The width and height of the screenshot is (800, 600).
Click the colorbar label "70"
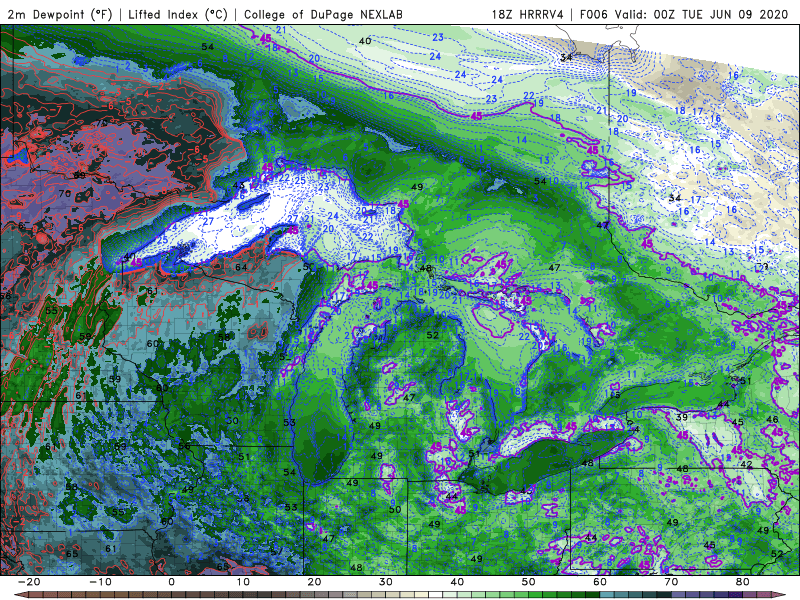(x=671, y=582)
